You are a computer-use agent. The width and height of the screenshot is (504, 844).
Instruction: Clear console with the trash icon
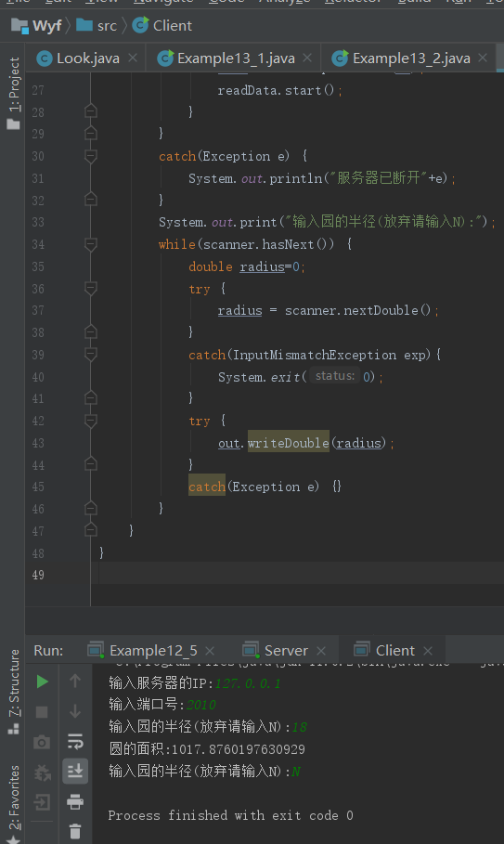tap(75, 832)
